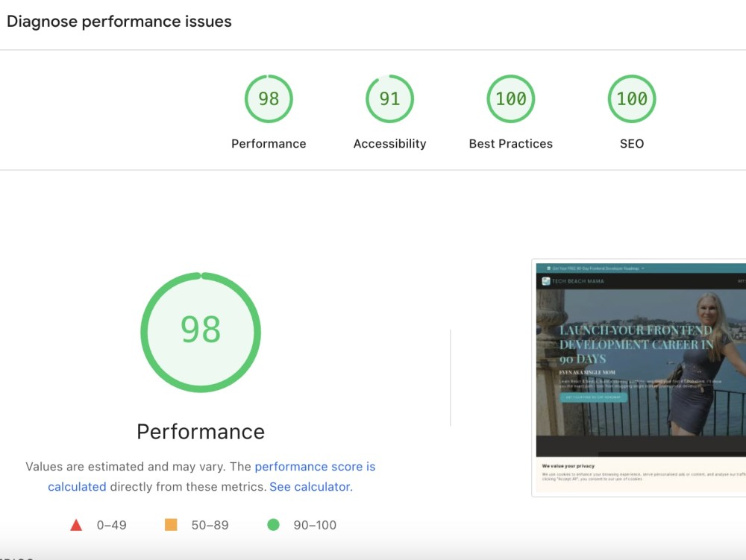Screen dimensions: 746x560
Task: Open the 'performance score is' link
Action: pyautogui.click(x=315, y=467)
